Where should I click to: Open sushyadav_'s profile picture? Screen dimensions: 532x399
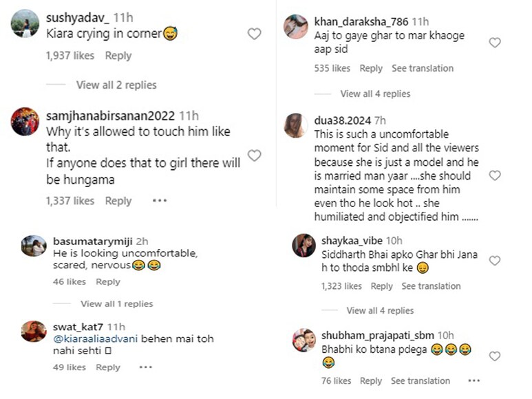[25, 23]
